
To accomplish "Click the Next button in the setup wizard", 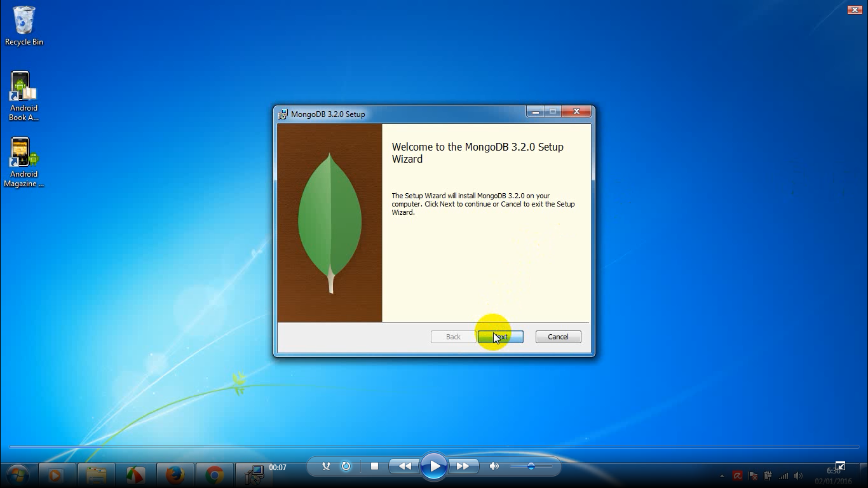I will 501,337.
